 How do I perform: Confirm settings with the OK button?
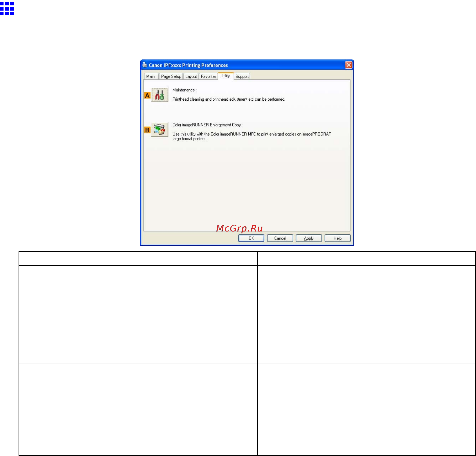251,238
